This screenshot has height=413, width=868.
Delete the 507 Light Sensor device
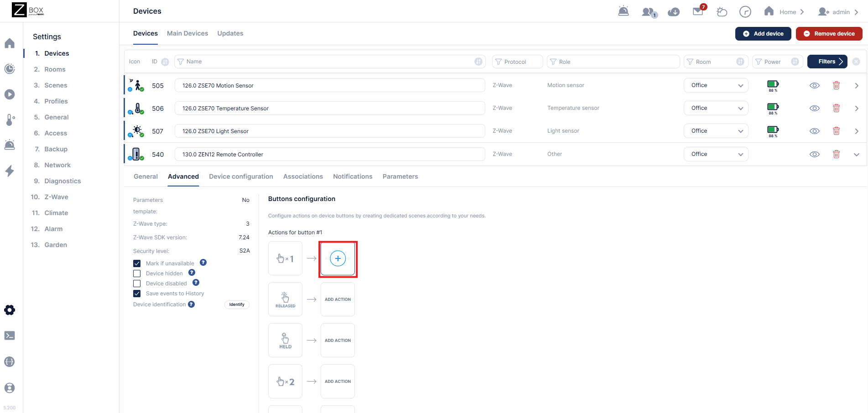837,131
